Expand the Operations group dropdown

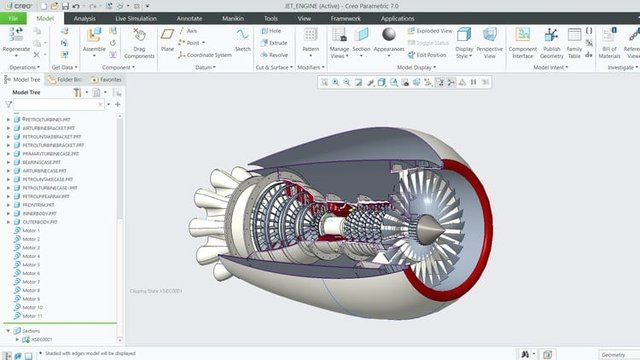24,67
